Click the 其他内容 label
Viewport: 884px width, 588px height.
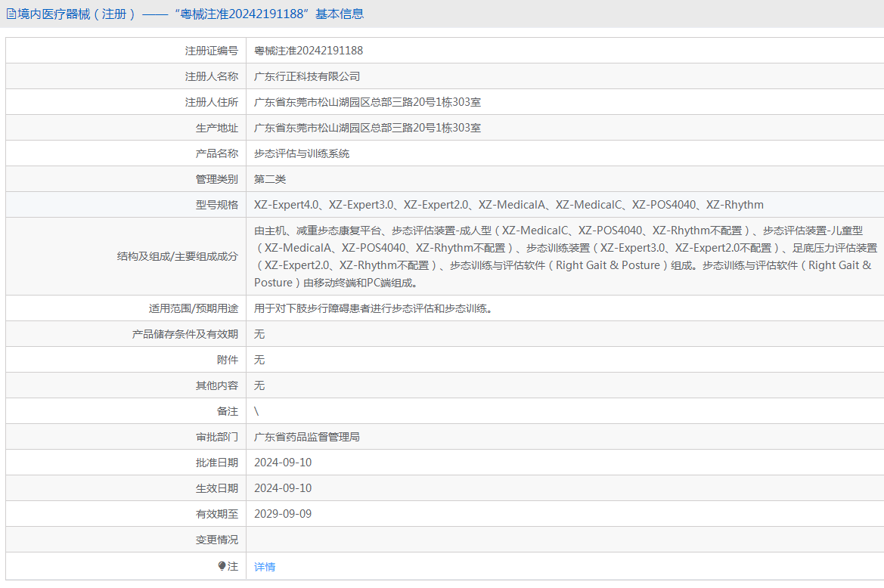pyautogui.click(x=217, y=385)
